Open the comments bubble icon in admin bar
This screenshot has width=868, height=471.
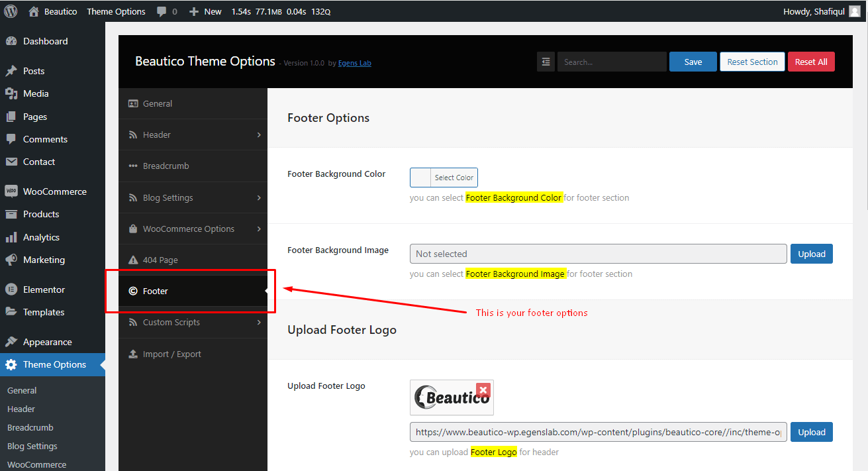162,11
